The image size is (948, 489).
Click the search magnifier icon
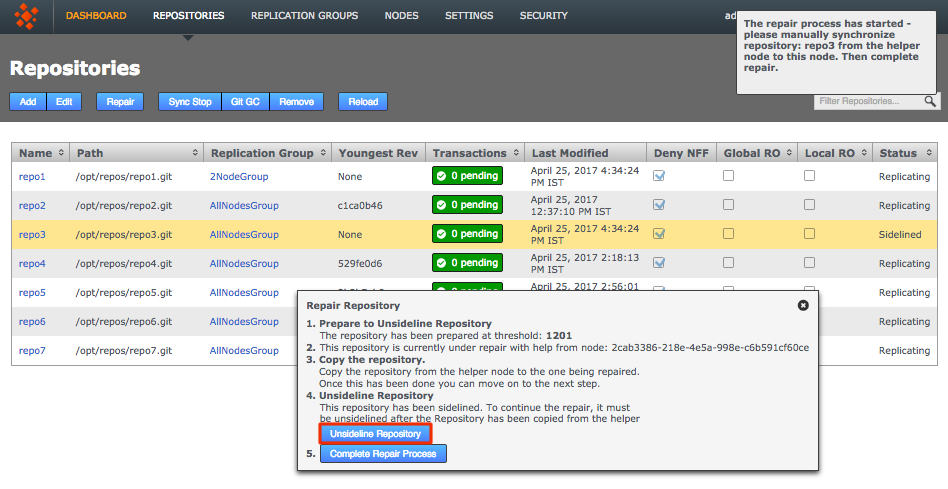(x=930, y=101)
